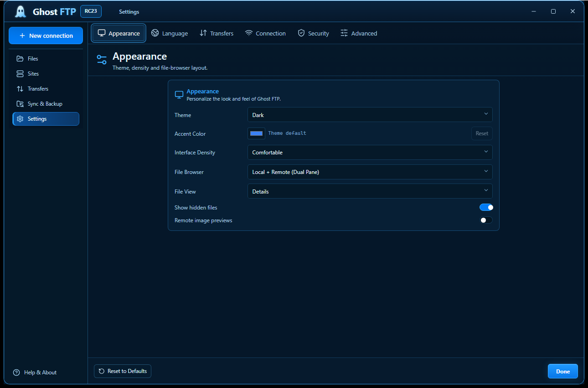Open the Advanced tab

tap(359, 33)
